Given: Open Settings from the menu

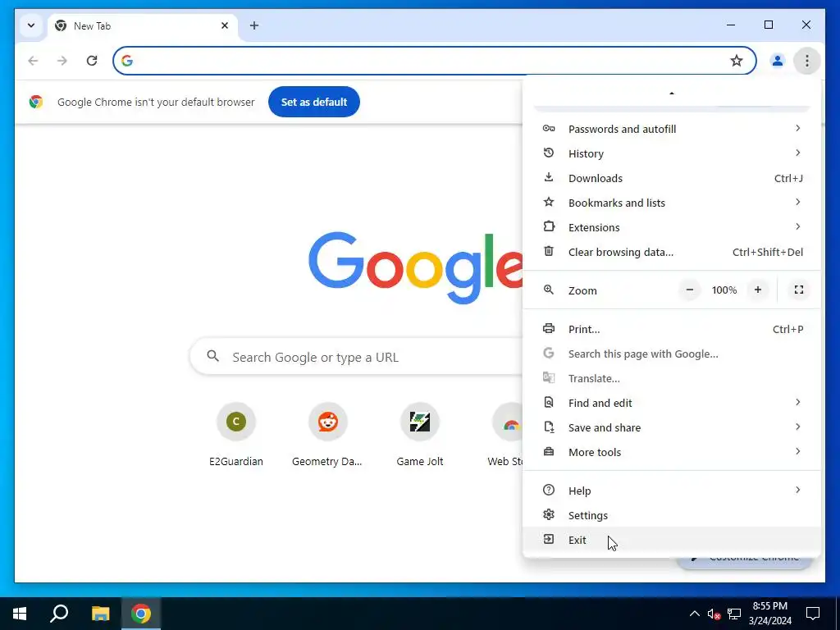Looking at the screenshot, I should [672, 515].
